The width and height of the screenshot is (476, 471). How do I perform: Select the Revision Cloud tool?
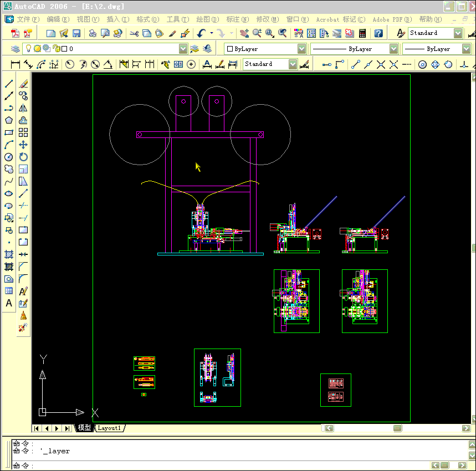[x=9, y=169]
